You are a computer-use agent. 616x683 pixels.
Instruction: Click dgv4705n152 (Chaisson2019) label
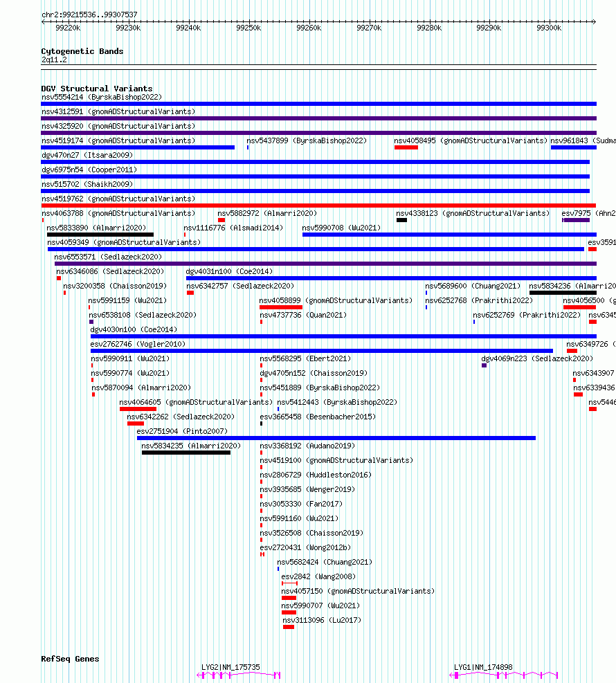pyautogui.click(x=314, y=373)
